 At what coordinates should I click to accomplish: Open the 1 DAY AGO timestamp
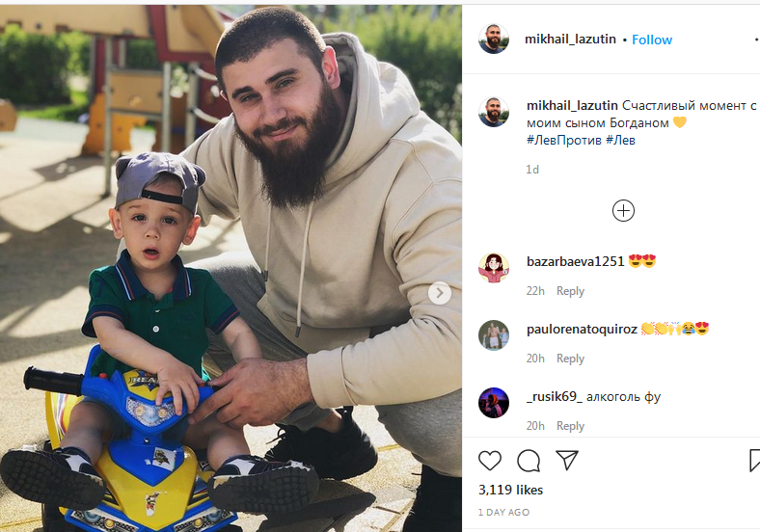(x=503, y=512)
